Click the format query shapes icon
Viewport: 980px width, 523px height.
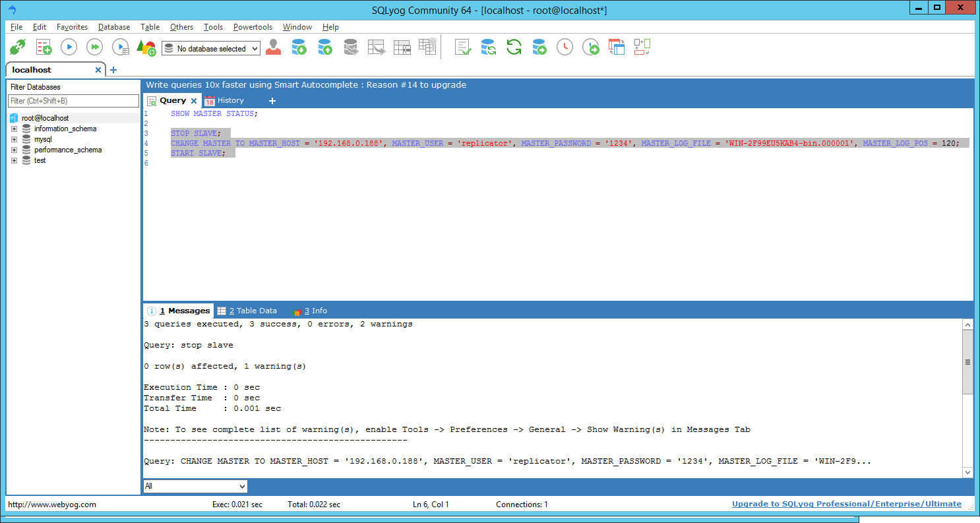coord(146,47)
